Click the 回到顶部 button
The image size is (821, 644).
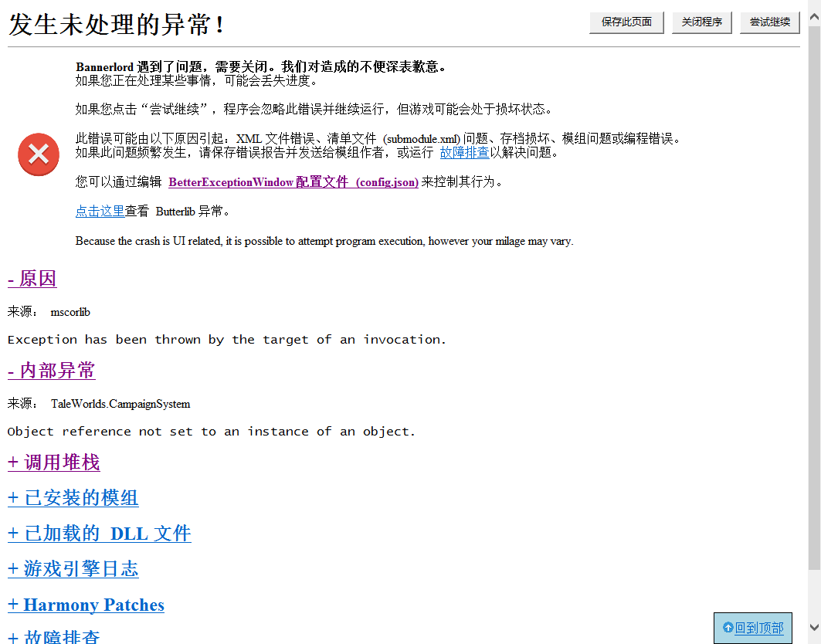click(x=753, y=628)
